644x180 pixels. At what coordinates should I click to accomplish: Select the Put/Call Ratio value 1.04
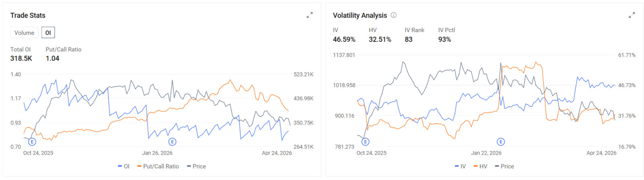52,58
